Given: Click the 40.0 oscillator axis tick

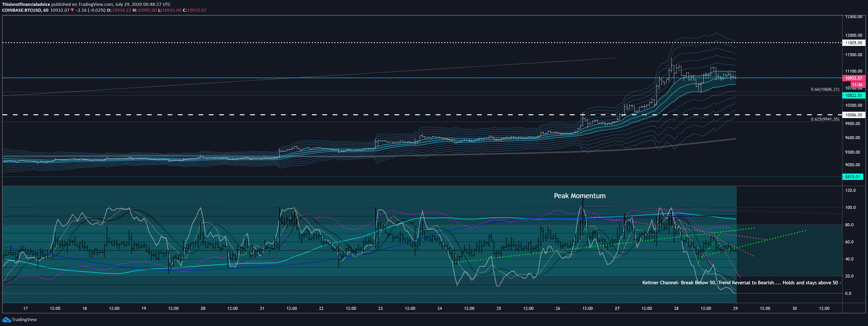Looking at the screenshot, I should (x=849, y=259).
